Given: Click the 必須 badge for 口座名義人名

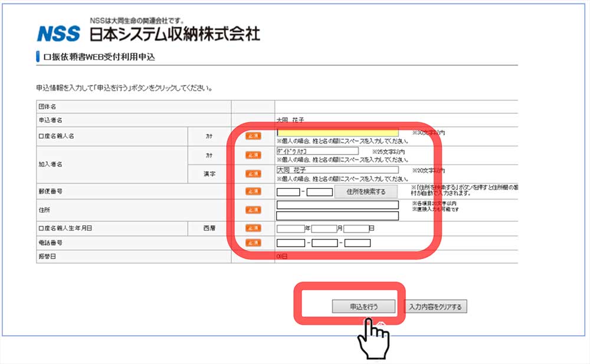Looking at the screenshot, I should (x=253, y=136).
